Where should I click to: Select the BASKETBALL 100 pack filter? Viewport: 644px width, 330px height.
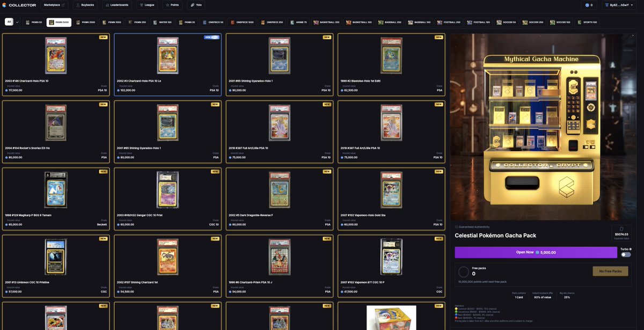359,22
